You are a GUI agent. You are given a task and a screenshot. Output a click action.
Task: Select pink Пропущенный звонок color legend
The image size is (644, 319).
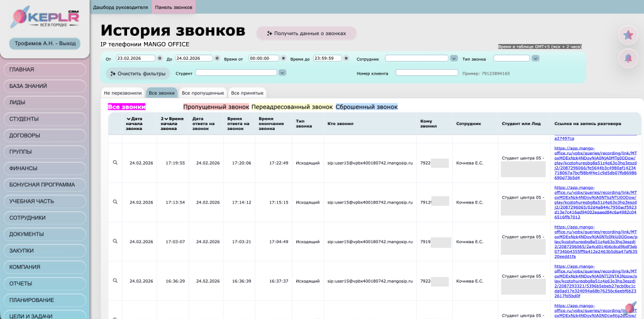point(216,107)
